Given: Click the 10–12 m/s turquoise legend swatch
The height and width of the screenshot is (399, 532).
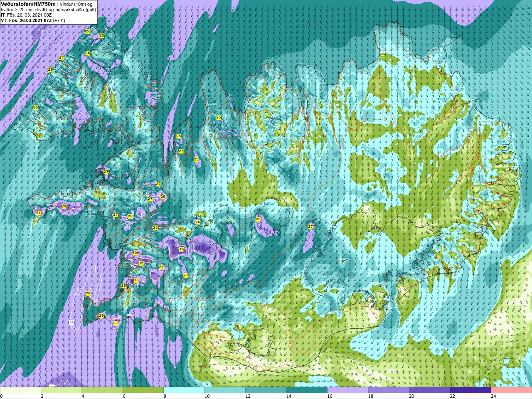Looking at the screenshot, I should point(225,390).
